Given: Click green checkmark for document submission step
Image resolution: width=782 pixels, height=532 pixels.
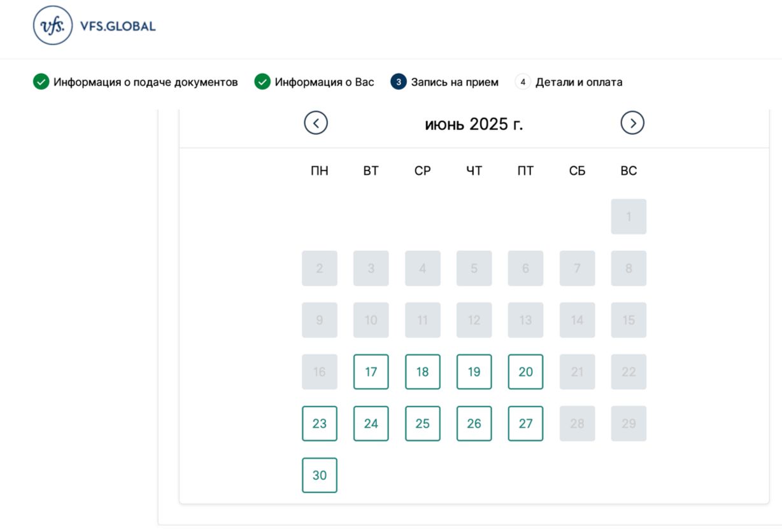Looking at the screenshot, I should 41,82.
